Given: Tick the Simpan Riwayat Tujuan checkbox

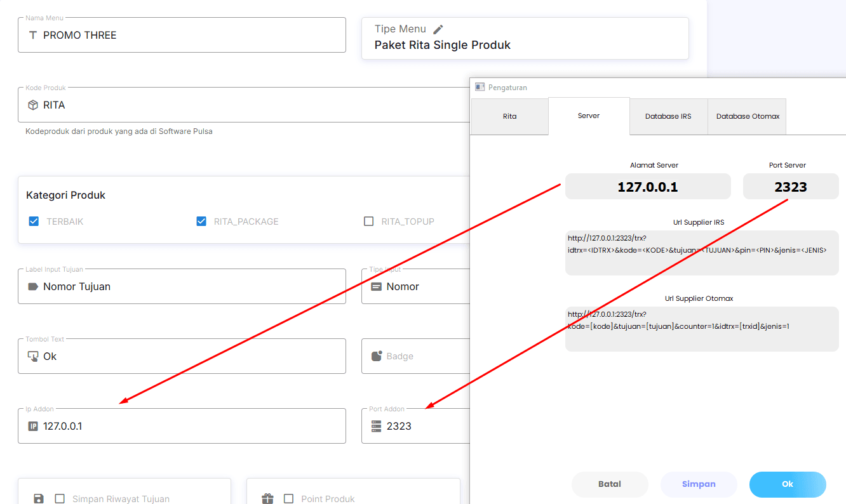Looking at the screenshot, I should (x=60, y=499).
